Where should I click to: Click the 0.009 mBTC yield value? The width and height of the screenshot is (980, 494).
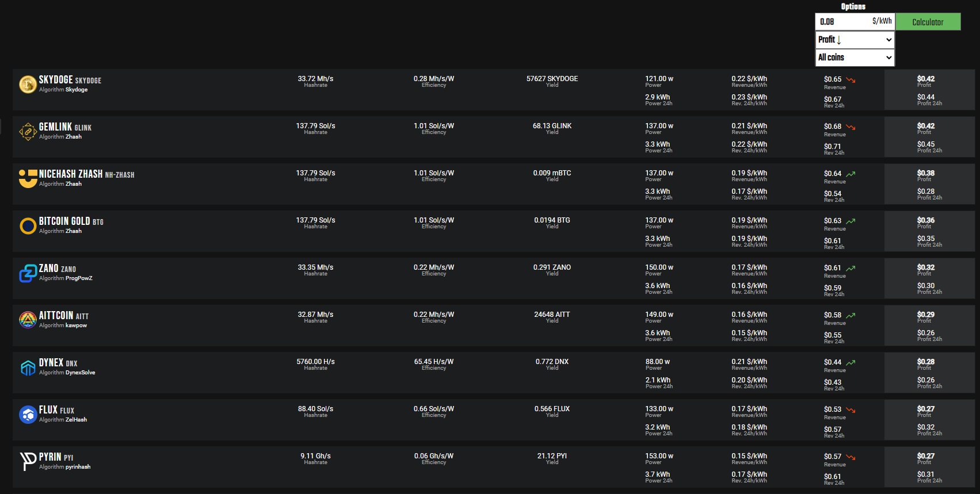(x=552, y=173)
